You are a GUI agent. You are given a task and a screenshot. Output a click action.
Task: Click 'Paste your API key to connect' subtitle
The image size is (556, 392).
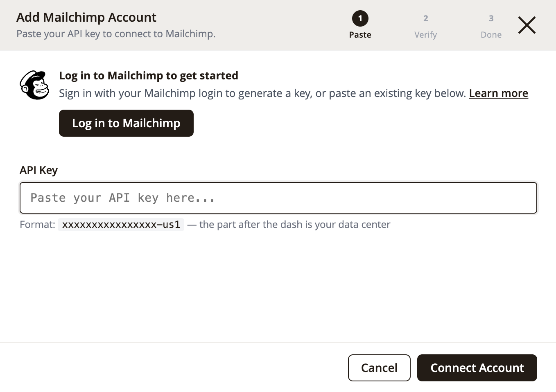click(116, 34)
